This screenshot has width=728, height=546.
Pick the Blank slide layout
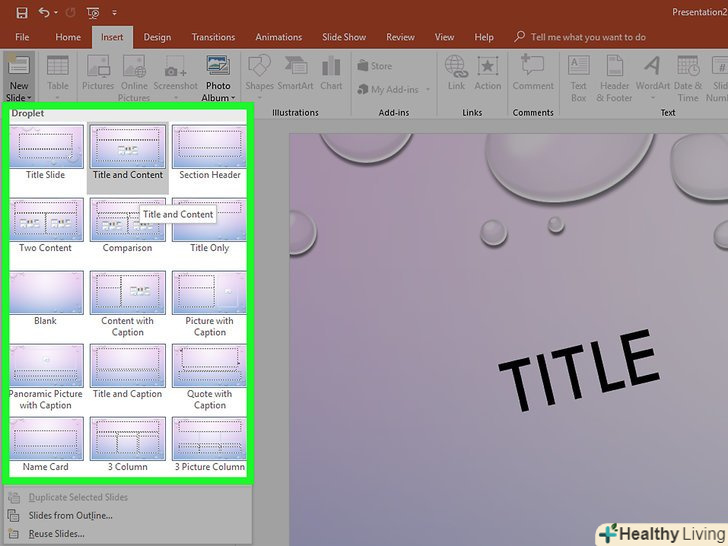click(46, 292)
